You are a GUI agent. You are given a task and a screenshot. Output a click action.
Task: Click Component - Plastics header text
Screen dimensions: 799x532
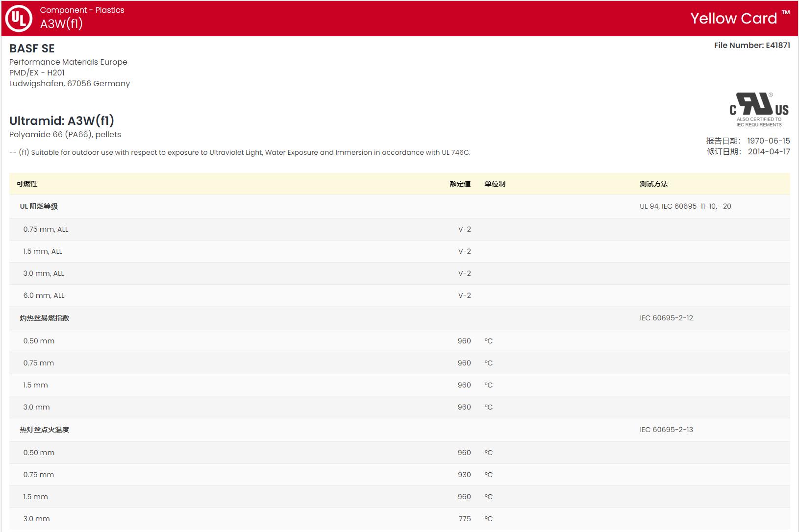(82, 10)
